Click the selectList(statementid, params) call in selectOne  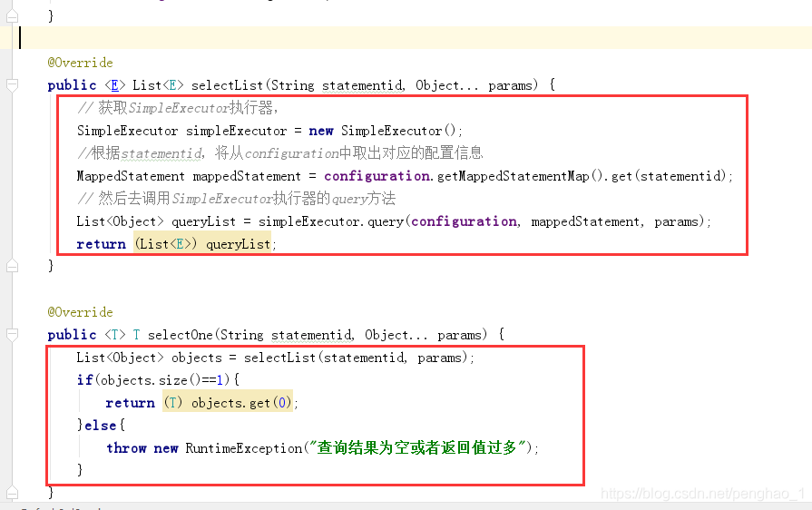357,358
